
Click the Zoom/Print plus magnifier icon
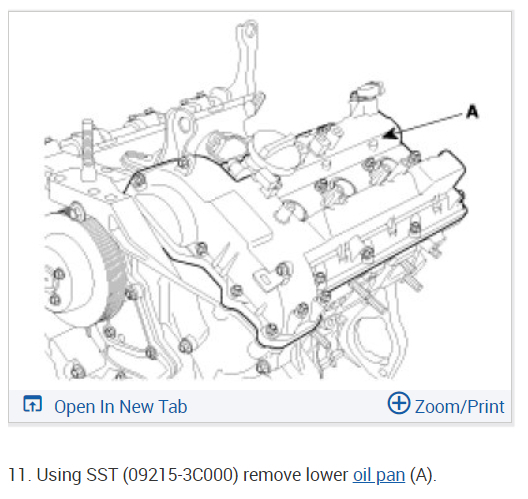click(399, 402)
